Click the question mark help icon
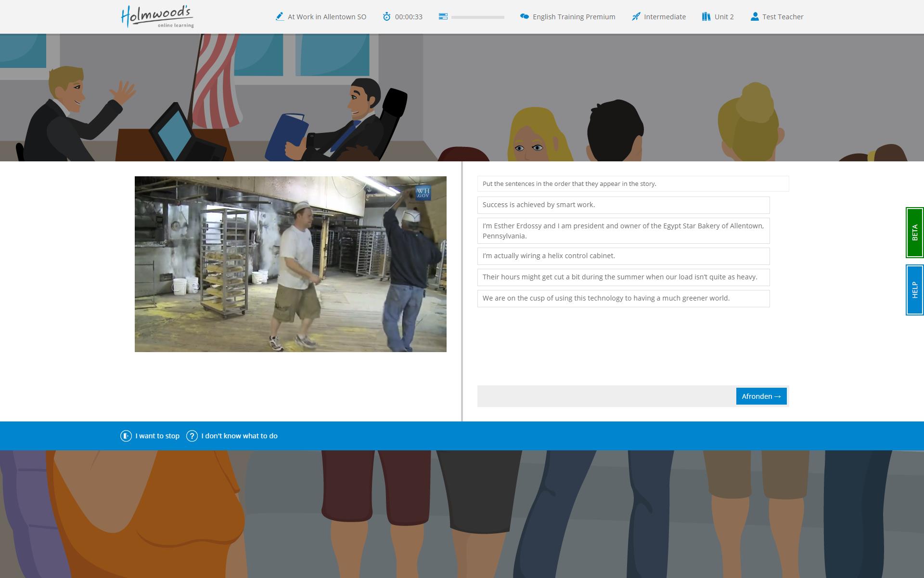This screenshot has height=578, width=924. click(192, 436)
